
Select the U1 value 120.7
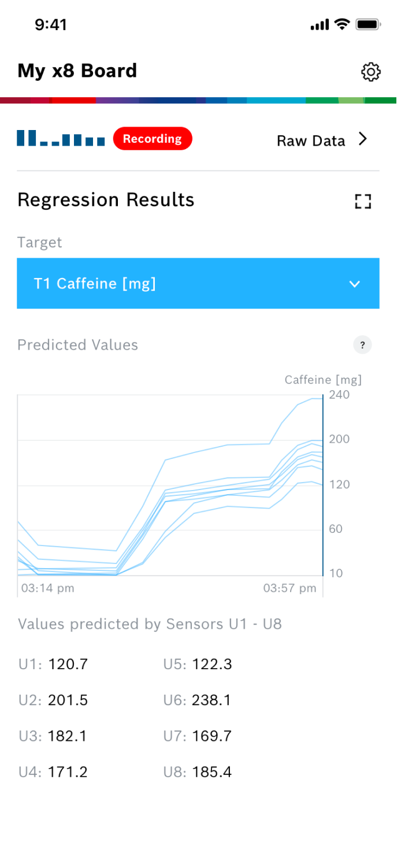[x=68, y=665]
